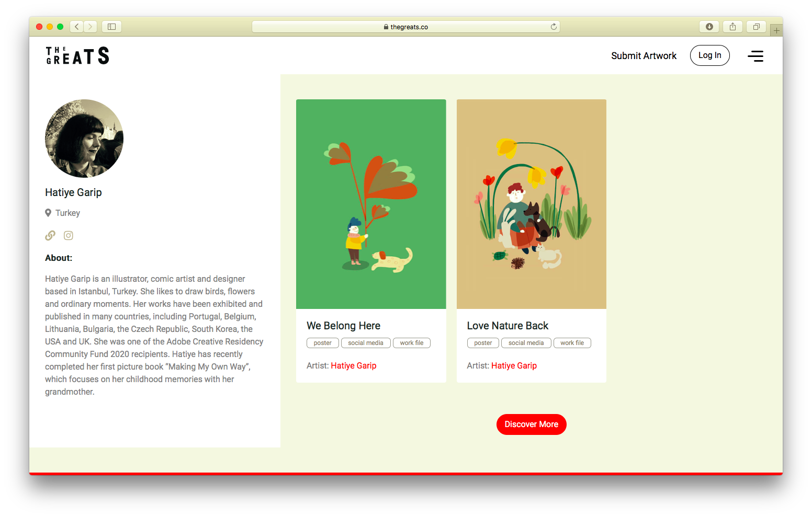The height and width of the screenshot is (517, 812).
Task: Open the We Belong Here artwork thumbnail
Action: (x=371, y=204)
